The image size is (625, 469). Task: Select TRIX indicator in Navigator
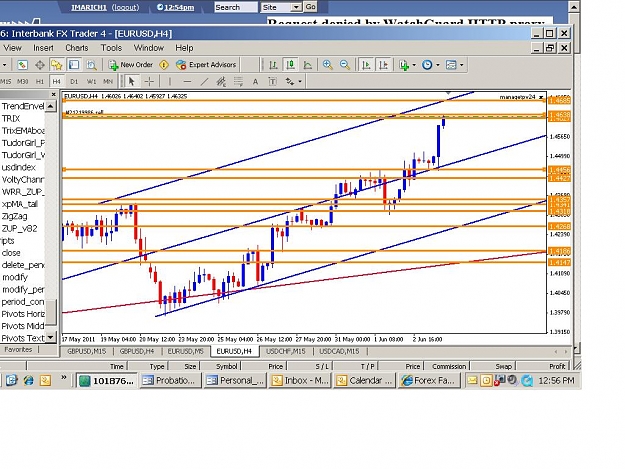(x=11, y=118)
